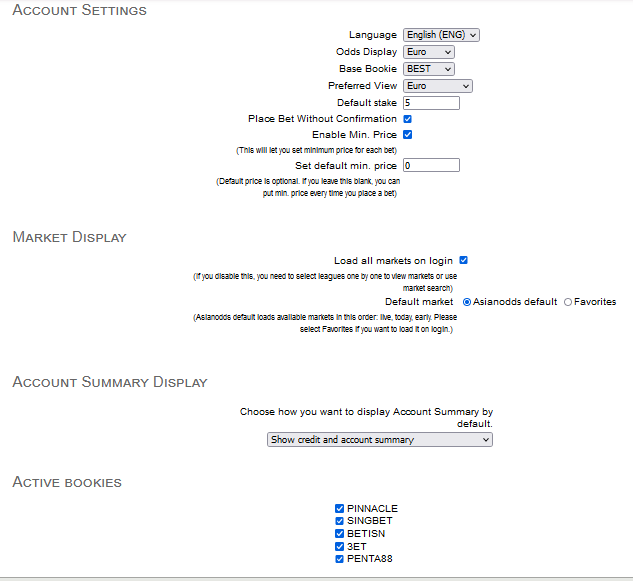This screenshot has width=633, height=581.
Task: Choose Favorites as the default market
Action: pyautogui.click(x=568, y=302)
